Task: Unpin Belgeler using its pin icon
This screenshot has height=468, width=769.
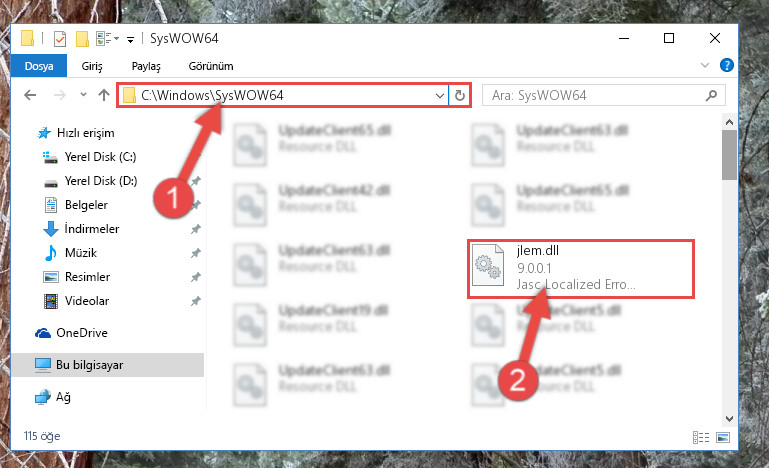Action: pos(196,205)
